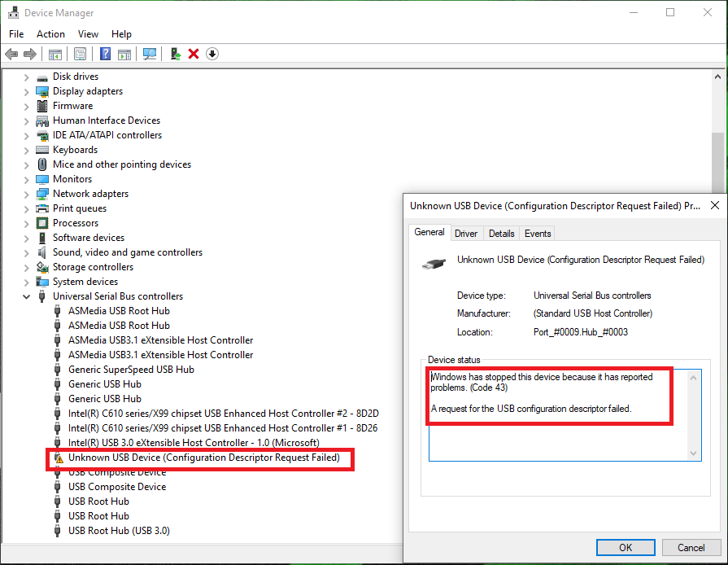Viewport: 728px width, 565px height.
Task: Scan for hardware changes monitor icon
Action: [150, 54]
